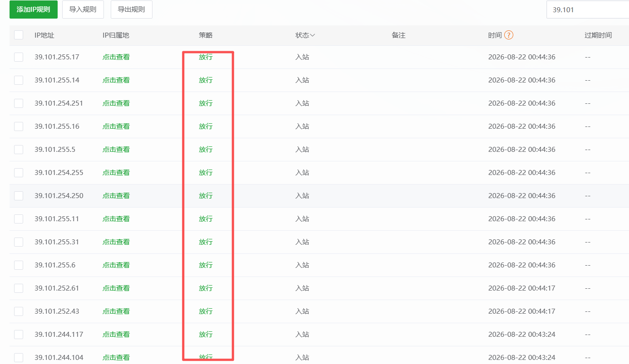Click the 过期时间 column header
This screenshot has width=629, height=364.
point(598,35)
